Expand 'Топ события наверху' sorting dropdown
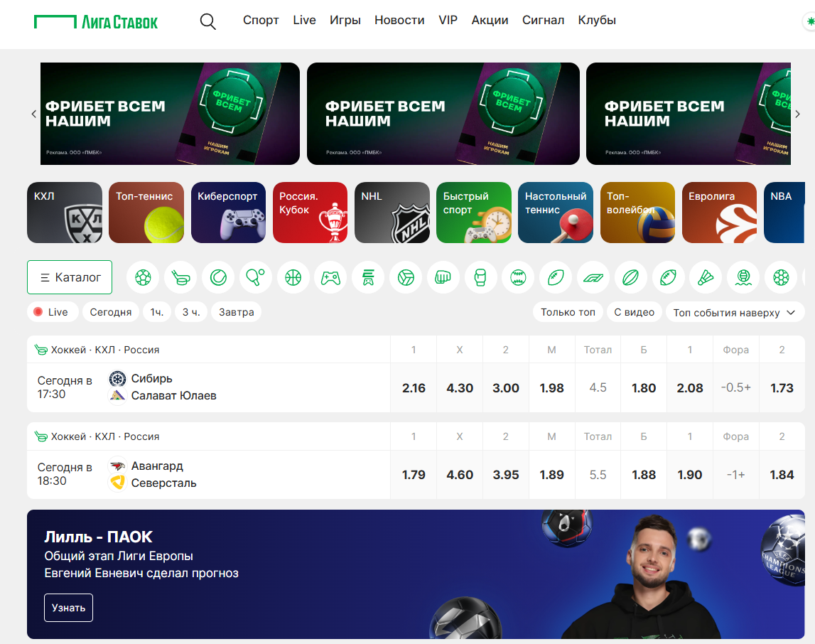 735,312
